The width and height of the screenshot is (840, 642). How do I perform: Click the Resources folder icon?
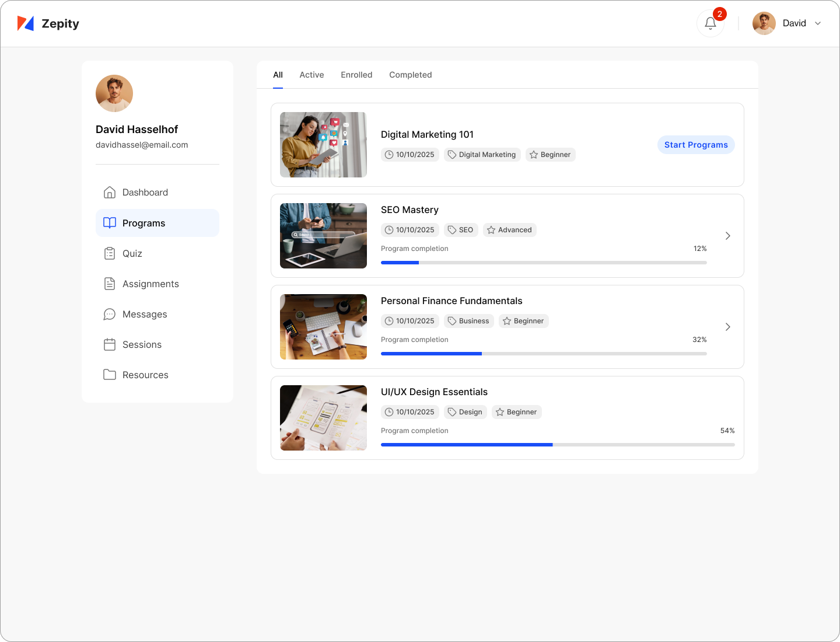[110, 375]
